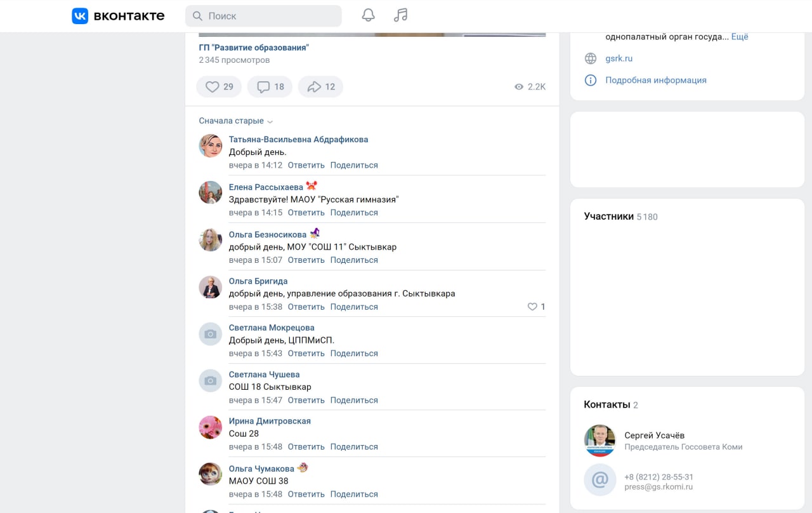
Task: Like the post with 29 likes
Action: [219, 87]
